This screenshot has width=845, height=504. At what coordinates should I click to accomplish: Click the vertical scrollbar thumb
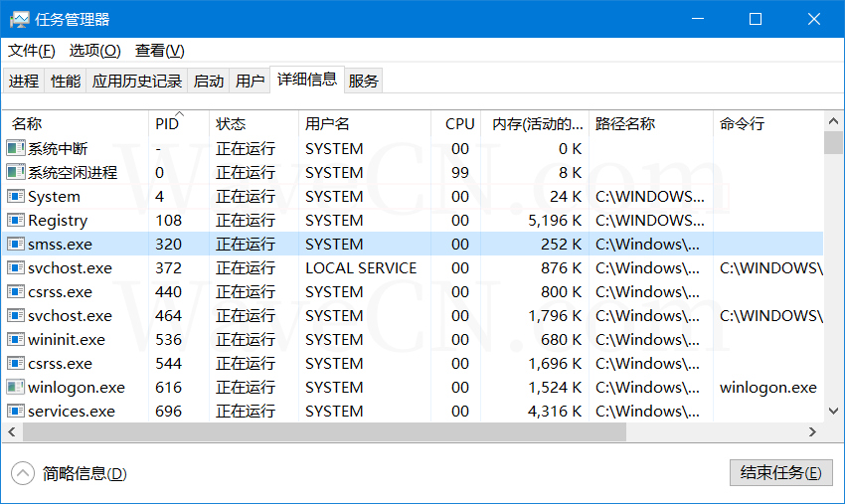tap(833, 143)
